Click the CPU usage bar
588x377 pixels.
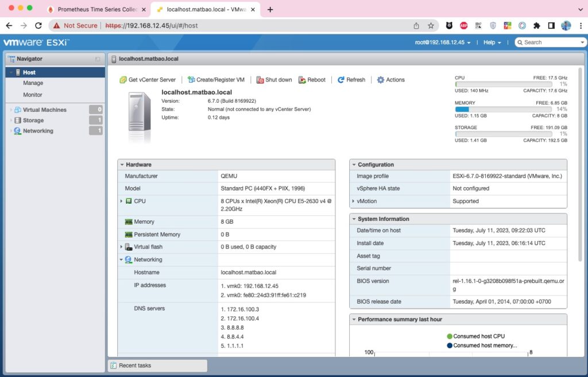pyautogui.click(x=504, y=84)
